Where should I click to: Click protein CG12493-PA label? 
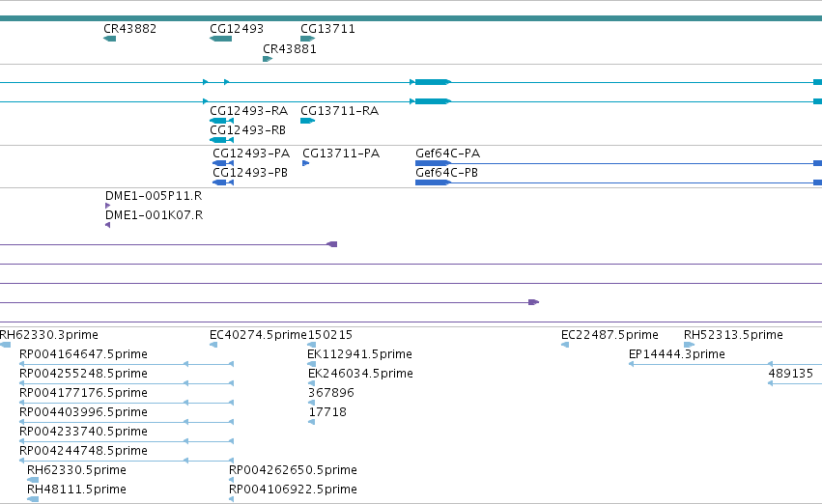[251, 154]
